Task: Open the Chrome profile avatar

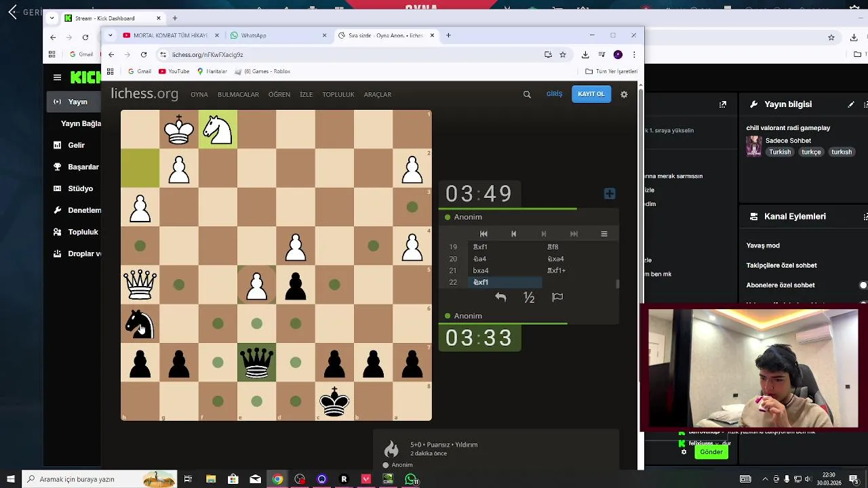Action: pyautogui.click(x=618, y=54)
